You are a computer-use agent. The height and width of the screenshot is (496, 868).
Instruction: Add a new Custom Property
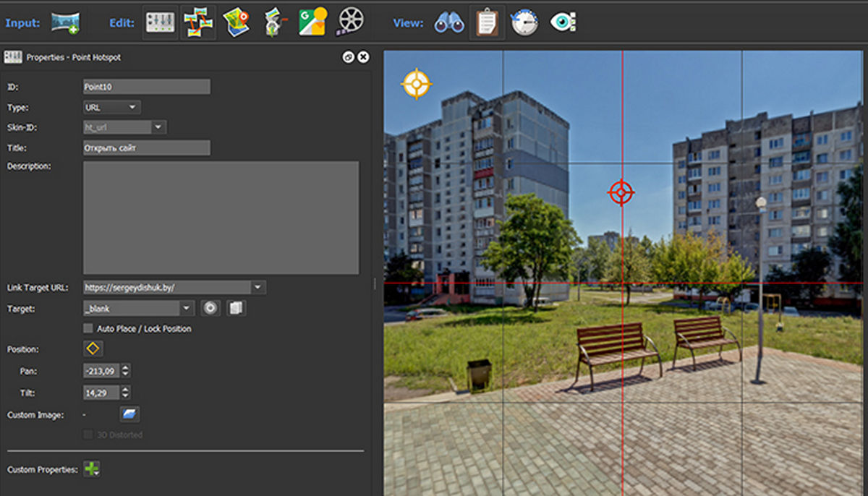tap(92, 469)
